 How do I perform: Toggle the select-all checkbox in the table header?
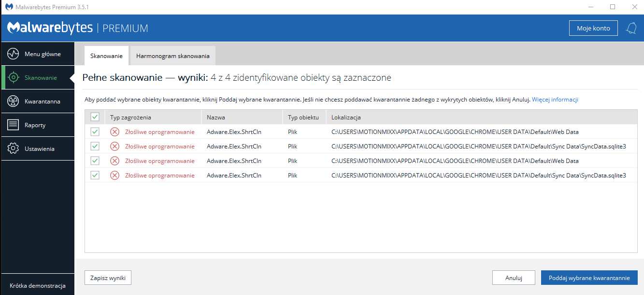[x=95, y=117]
